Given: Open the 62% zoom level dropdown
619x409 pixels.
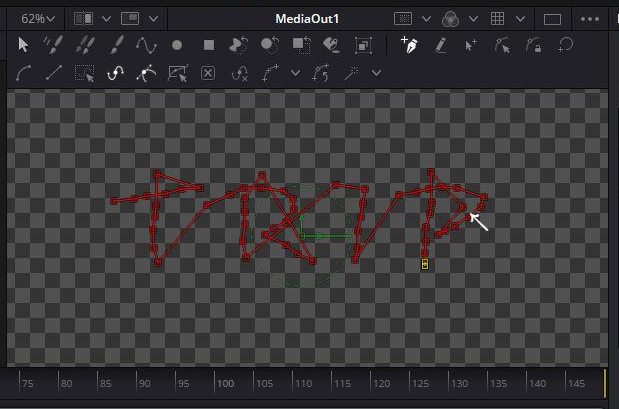Looking at the screenshot, I should coord(38,19).
